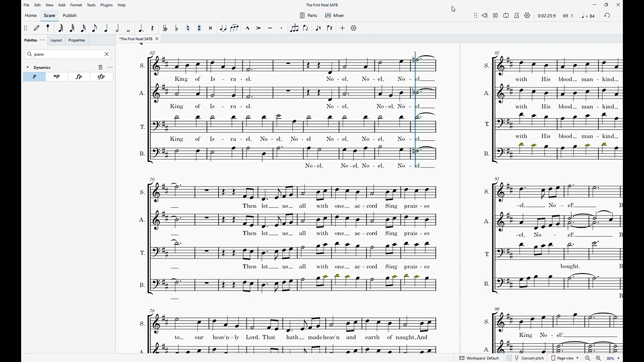Screen dimensions: 644x362
Task: Add a staccato articulation
Action: 281,28
